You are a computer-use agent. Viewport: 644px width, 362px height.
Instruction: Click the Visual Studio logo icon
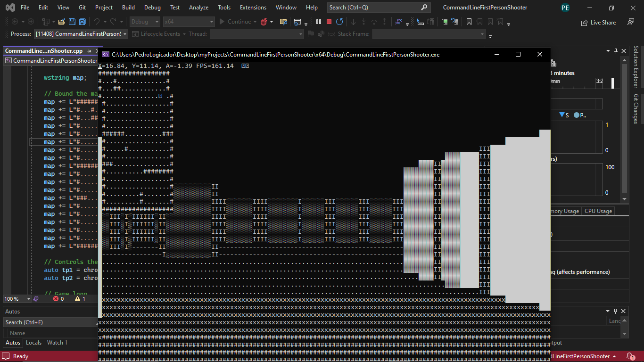coord(10,8)
